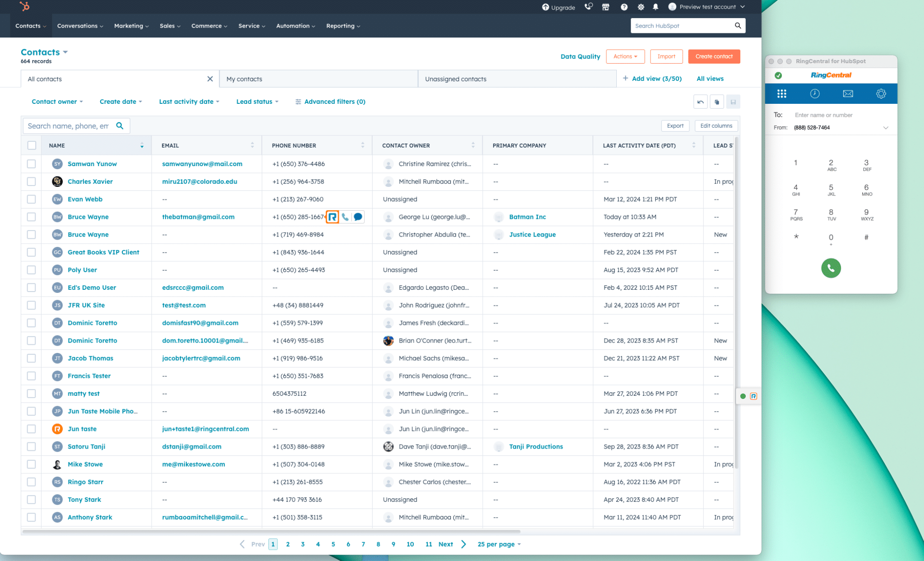Open the RingCentral settings icon
Viewport: 924px width, 561px height.
tap(881, 93)
